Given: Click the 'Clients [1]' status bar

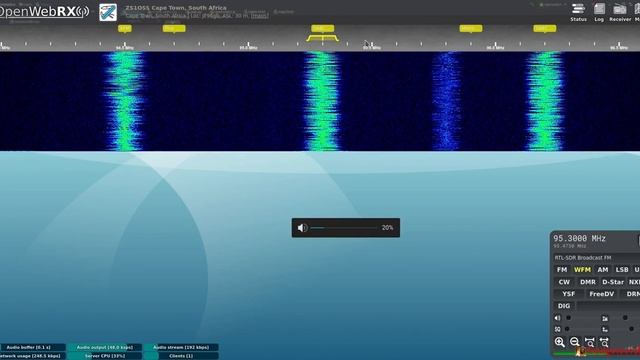Looking at the screenshot, I should click(x=181, y=356).
